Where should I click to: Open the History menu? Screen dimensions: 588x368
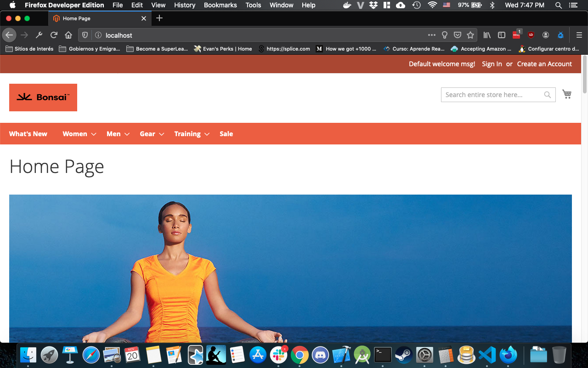(185, 5)
